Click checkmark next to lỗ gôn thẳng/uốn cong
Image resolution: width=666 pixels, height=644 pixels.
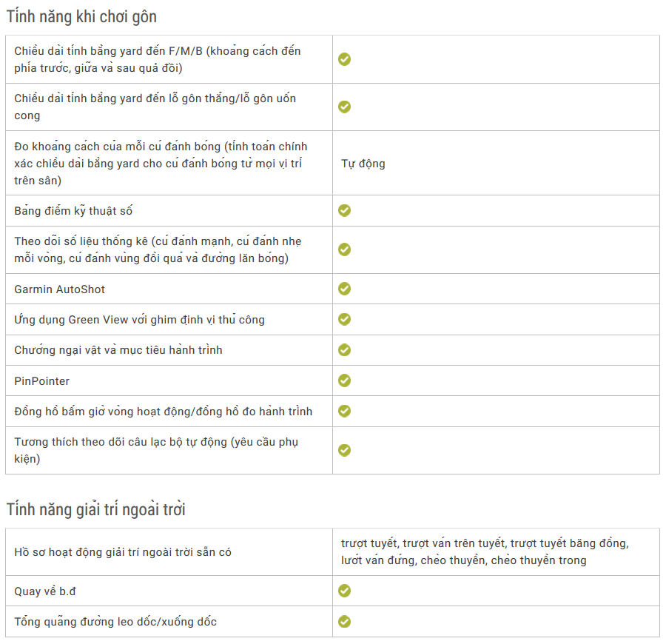tap(344, 107)
